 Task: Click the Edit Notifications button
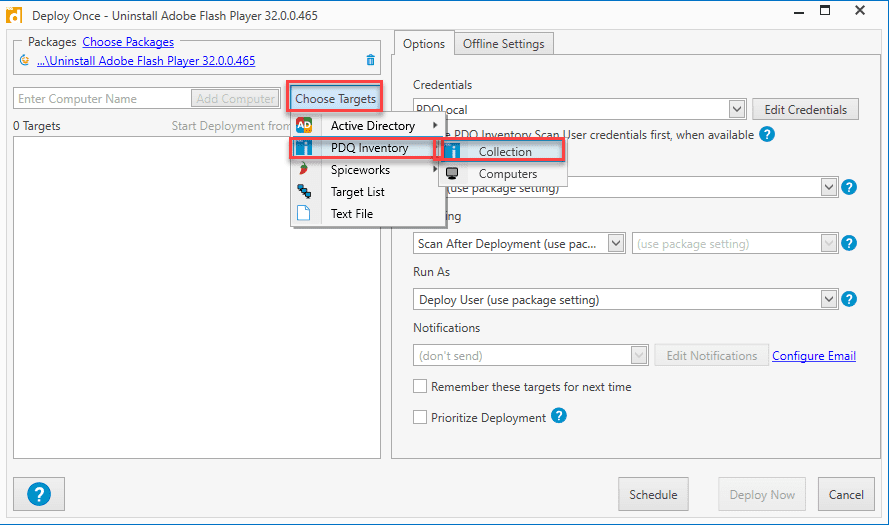click(712, 355)
